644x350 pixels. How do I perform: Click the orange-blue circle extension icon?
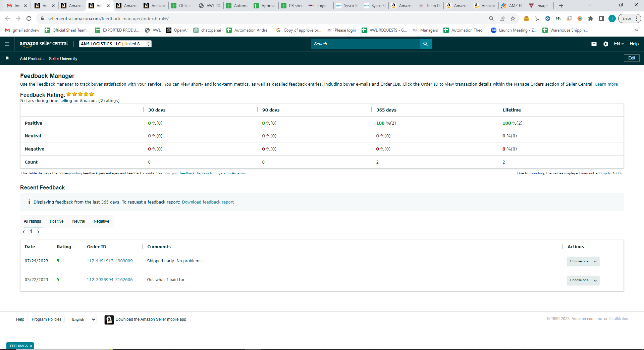[x=580, y=18]
